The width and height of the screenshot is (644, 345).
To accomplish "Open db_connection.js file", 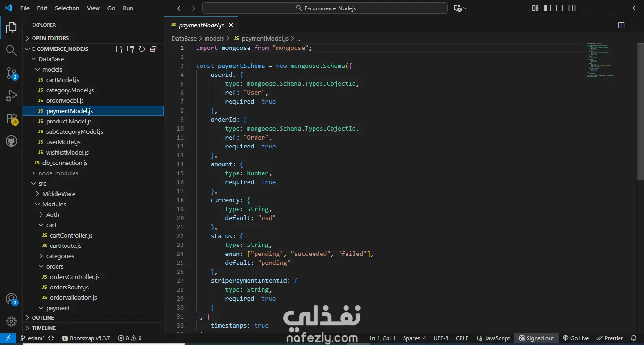I will coord(93,163).
